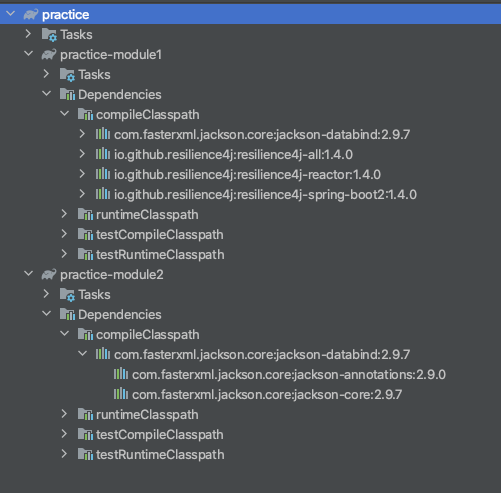Screen dimensions: 501x493
Task: Click the compileClasspath folder icon in practice-module1
Action: tap(85, 114)
